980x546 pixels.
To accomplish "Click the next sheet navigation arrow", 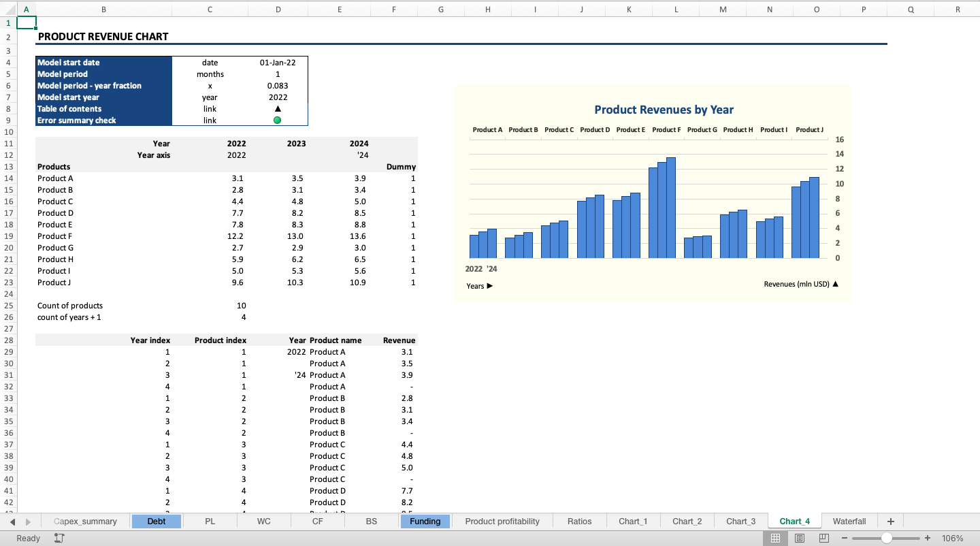I will [x=28, y=521].
